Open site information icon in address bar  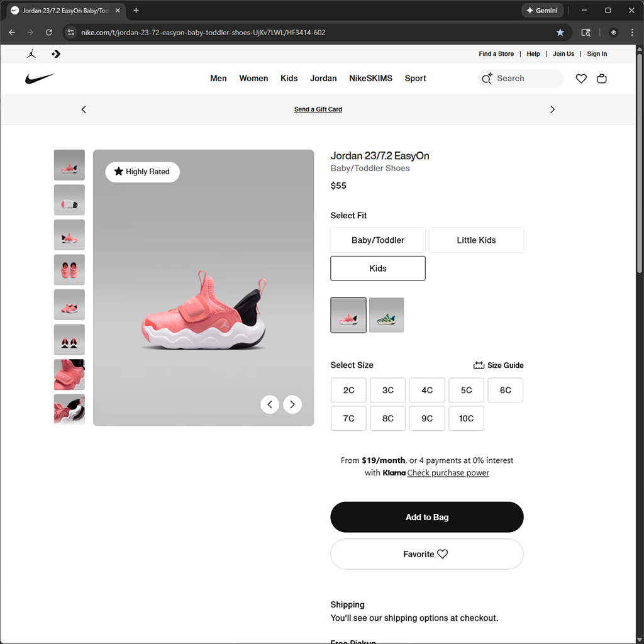click(x=71, y=33)
